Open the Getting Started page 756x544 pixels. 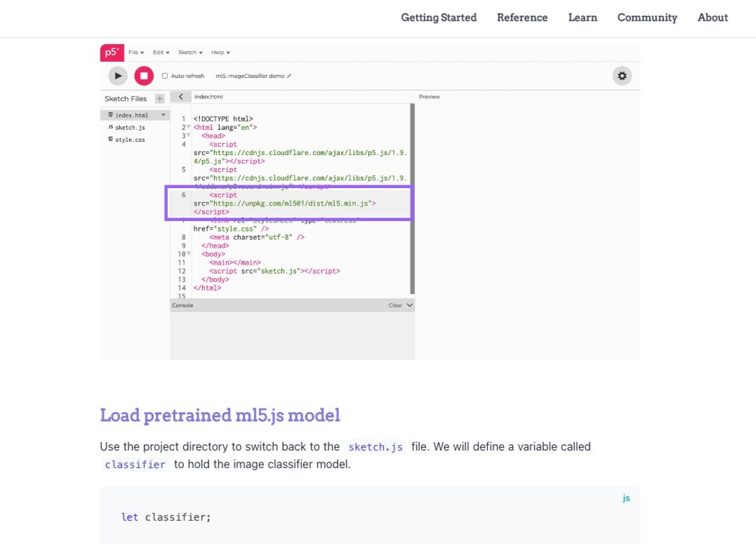[439, 18]
